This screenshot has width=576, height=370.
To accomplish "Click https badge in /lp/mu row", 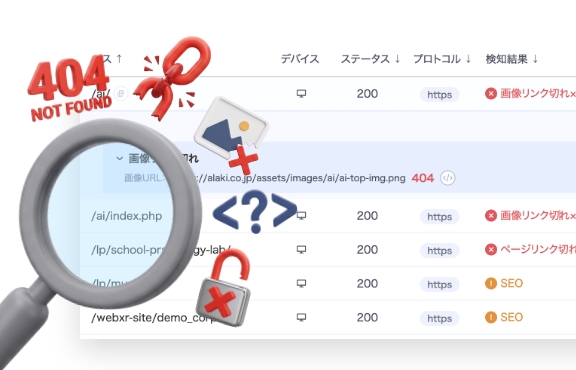I will pyautogui.click(x=439, y=284).
